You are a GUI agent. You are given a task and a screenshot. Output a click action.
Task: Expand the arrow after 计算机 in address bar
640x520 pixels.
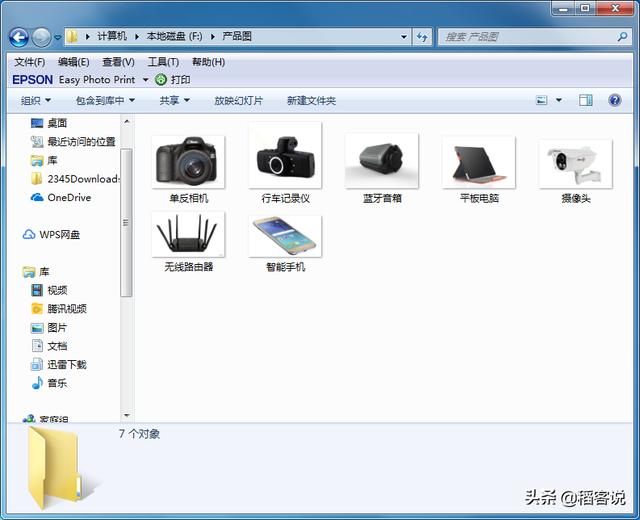tap(137, 37)
